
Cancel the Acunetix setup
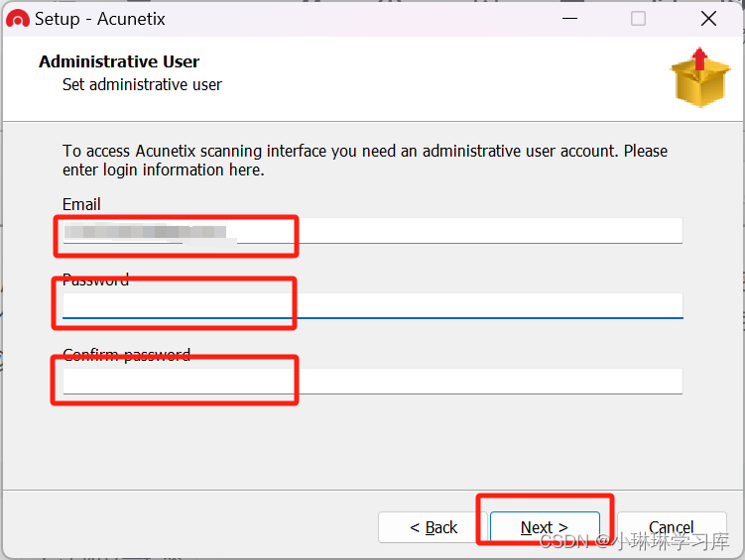pos(672,527)
